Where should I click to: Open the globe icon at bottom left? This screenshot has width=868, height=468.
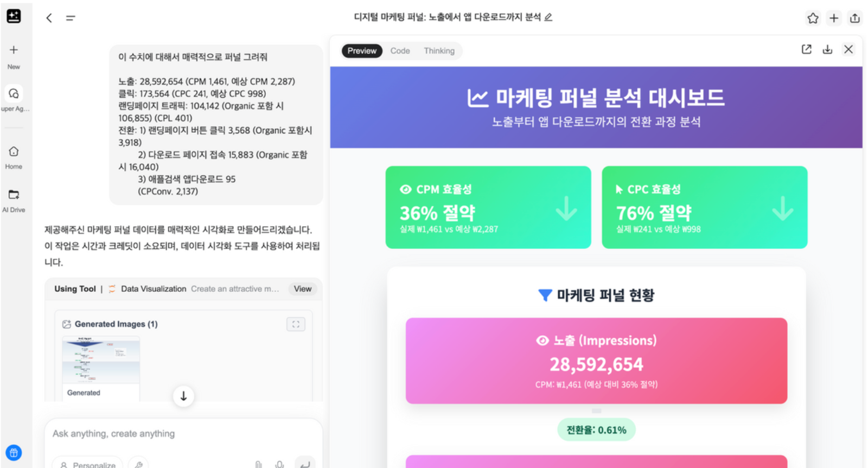pyautogui.click(x=13, y=453)
